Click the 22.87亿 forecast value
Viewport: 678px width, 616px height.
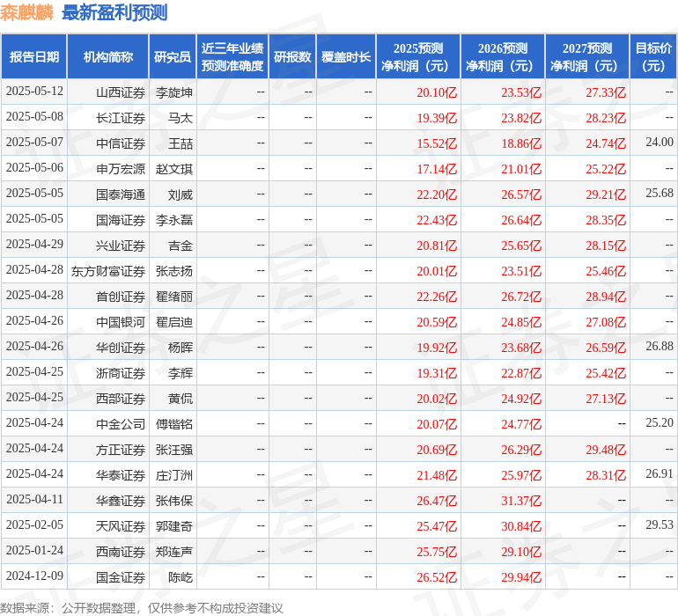[x=521, y=373]
